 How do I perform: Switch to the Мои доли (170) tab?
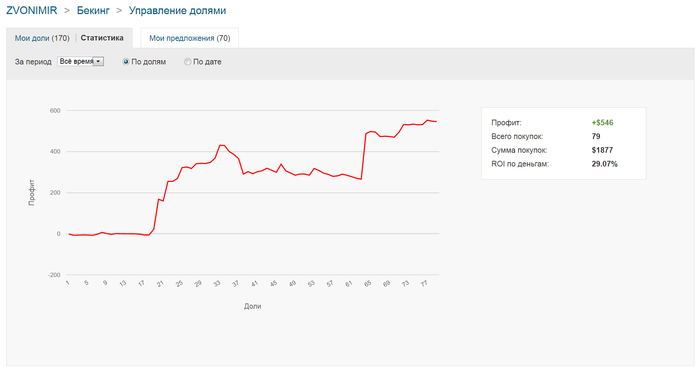coord(42,38)
